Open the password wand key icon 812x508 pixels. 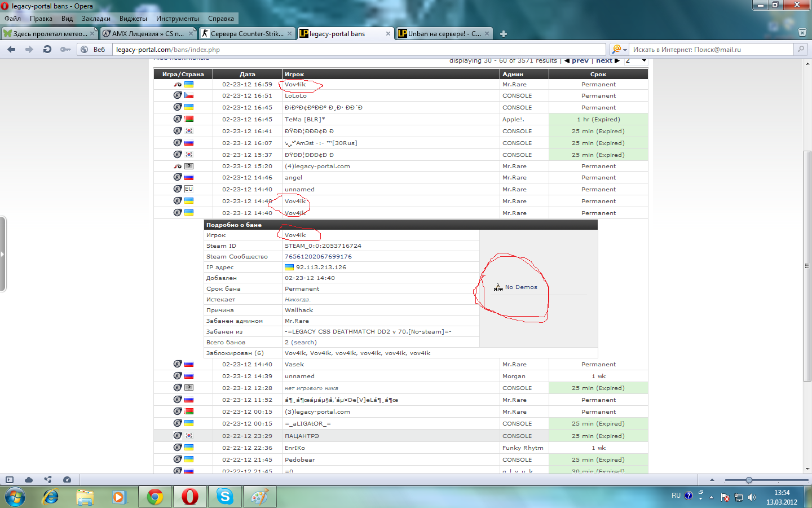point(65,50)
